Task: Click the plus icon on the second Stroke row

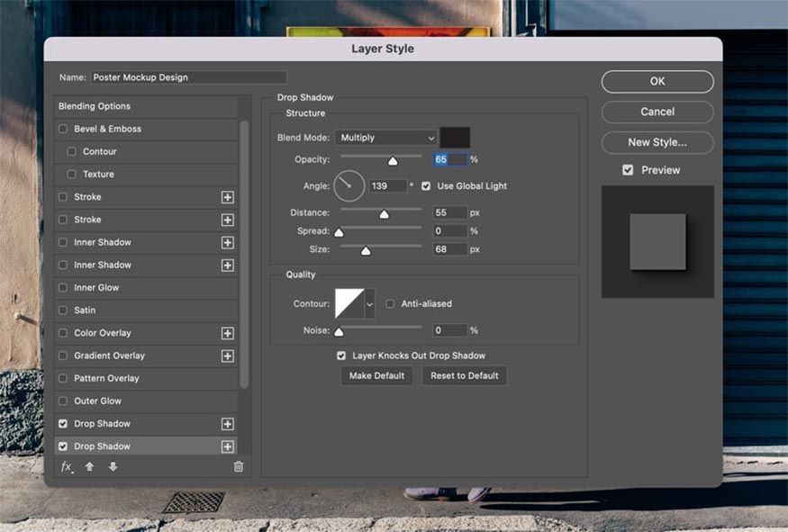Action: click(228, 220)
